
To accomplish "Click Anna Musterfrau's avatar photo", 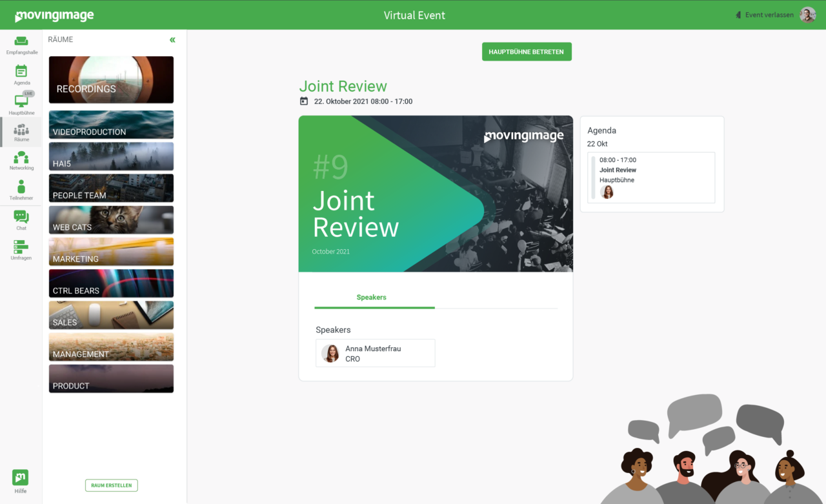I will point(331,353).
